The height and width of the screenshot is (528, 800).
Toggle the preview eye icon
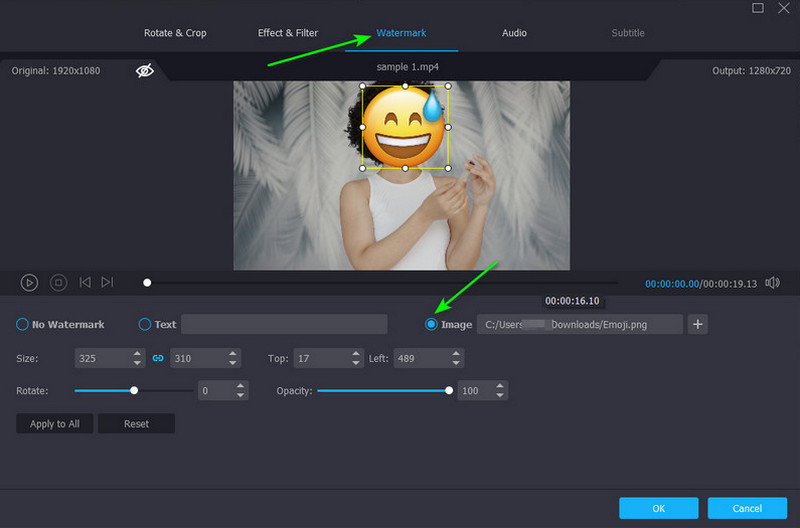click(x=145, y=71)
